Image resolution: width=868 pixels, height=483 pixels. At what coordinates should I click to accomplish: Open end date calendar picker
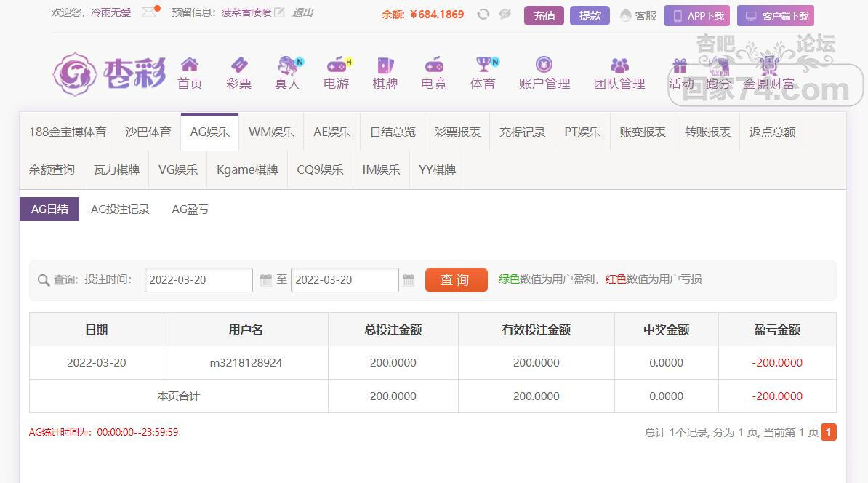(x=409, y=280)
